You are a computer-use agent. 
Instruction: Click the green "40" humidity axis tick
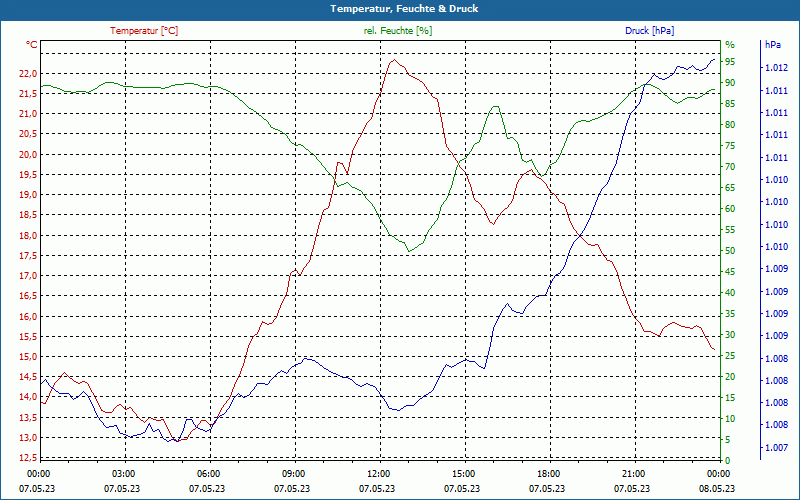730,293
